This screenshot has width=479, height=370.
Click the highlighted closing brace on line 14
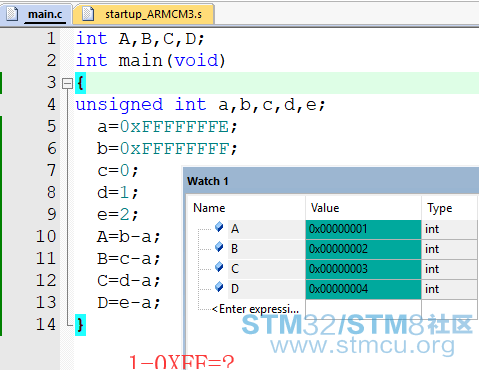coord(80,325)
